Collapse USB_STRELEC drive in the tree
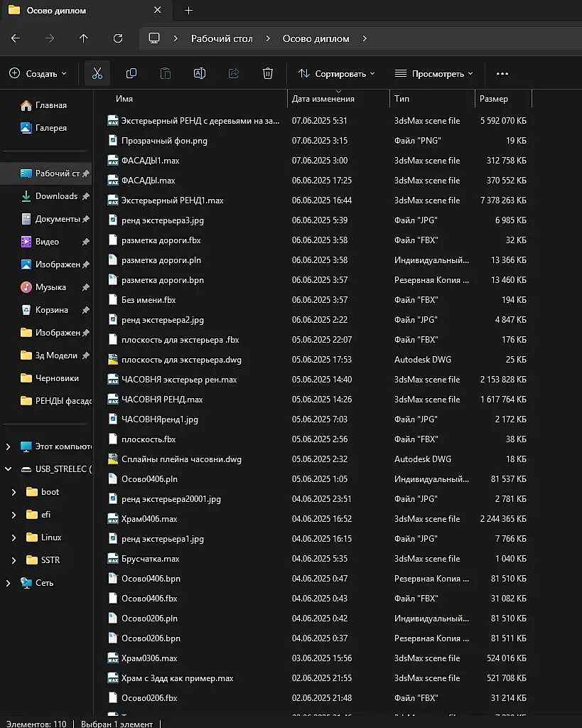The image size is (582, 728). [8, 469]
